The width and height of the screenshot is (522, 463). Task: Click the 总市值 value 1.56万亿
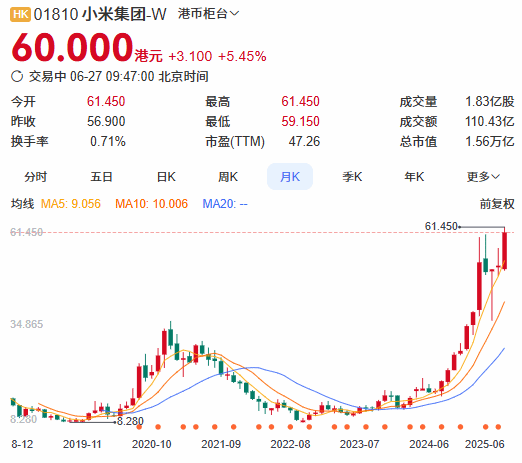pos(490,141)
